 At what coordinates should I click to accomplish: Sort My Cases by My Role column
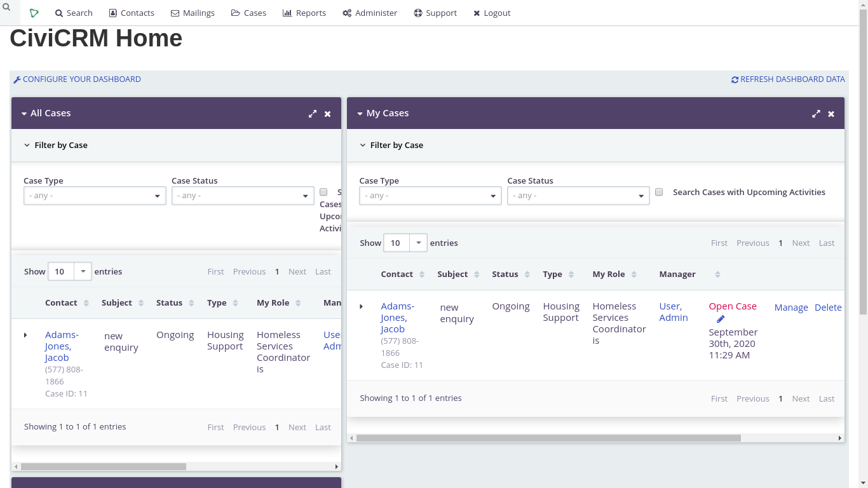[614, 274]
